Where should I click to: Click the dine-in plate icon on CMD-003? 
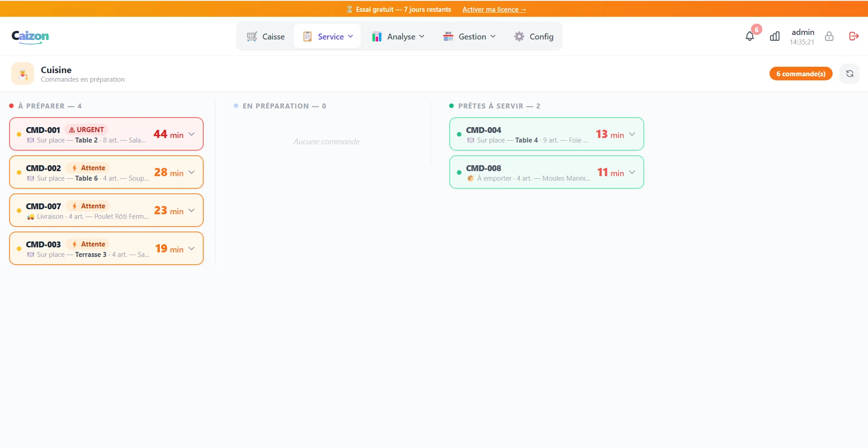[30, 255]
